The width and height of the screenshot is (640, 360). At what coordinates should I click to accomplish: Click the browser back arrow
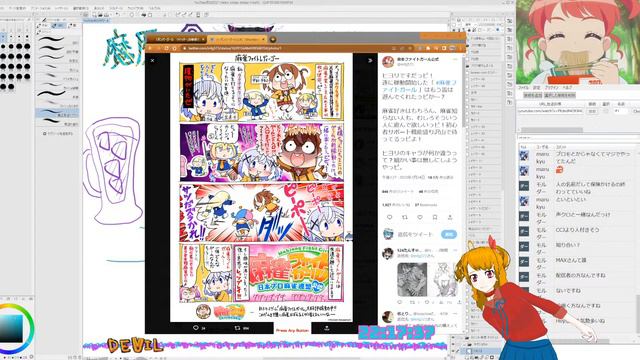(x=150, y=48)
